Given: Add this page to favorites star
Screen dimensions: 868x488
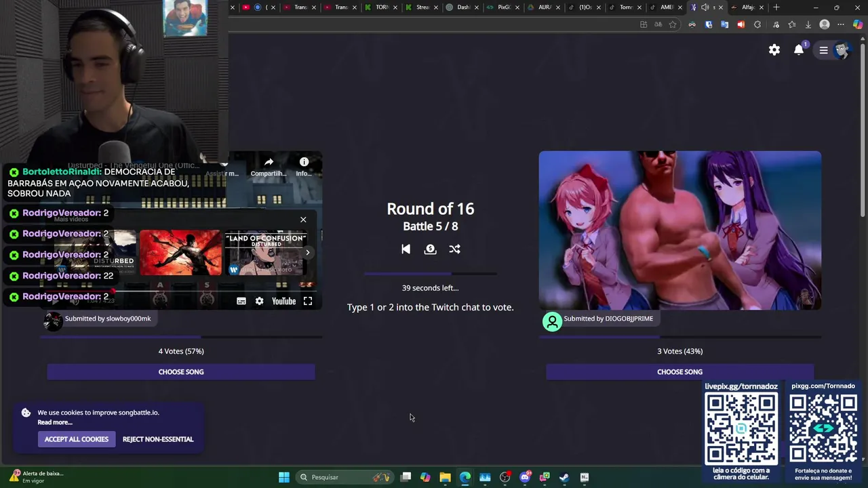Looking at the screenshot, I should click(x=673, y=24).
